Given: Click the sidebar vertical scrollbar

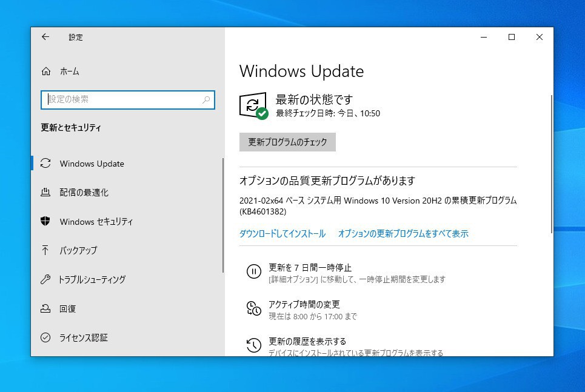Looking at the screenshot, I should pos(223,215).
